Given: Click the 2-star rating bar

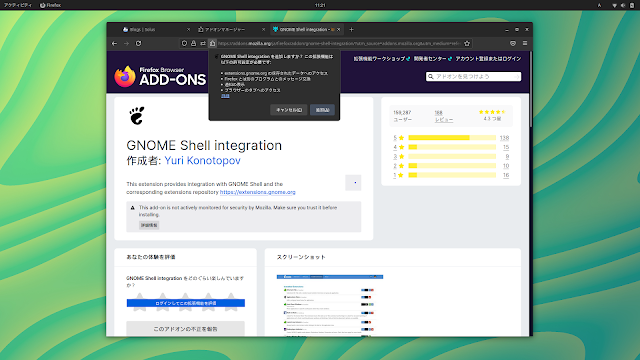Looking at the screenshot, I should (452, 166).
